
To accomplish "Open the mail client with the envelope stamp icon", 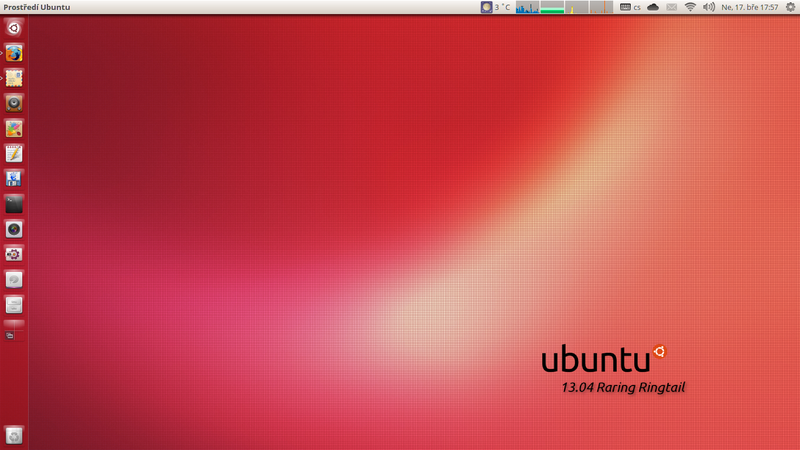I will pyautogui.click(x=14, y=78).
